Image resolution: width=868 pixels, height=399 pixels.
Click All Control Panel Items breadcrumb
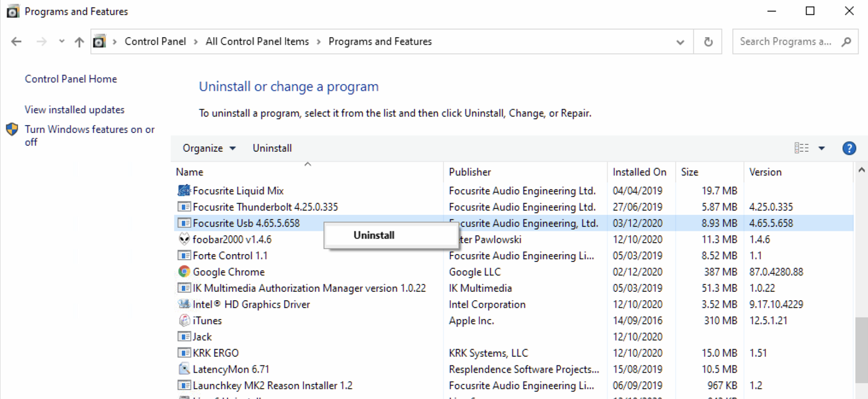(x=257, y=42)
